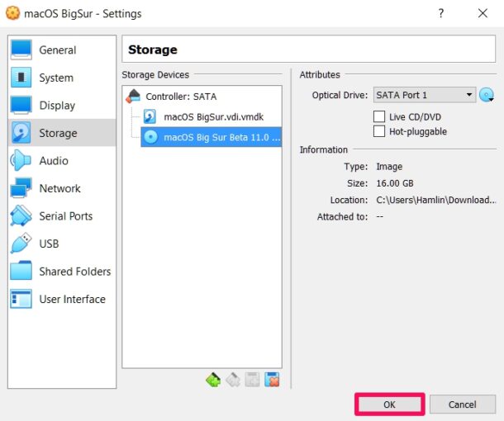Viewport: 504px width, 421px height.
Task: Click the help question mark button
Action: 441,13
